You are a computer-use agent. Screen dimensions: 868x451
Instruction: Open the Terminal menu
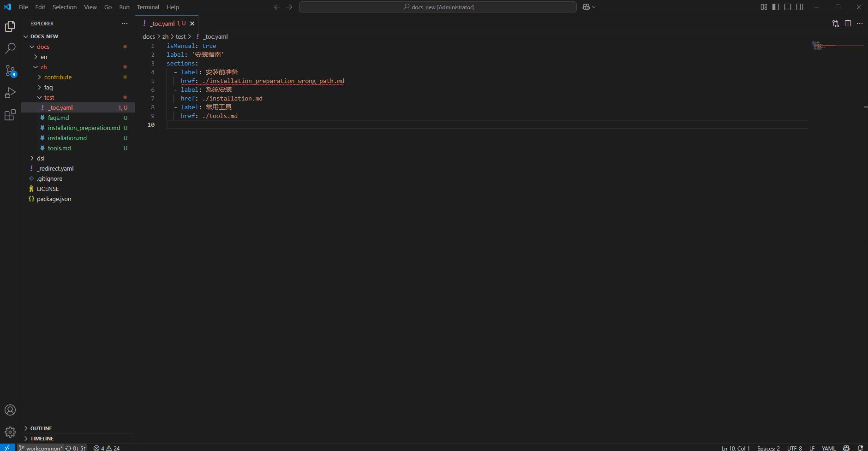(x=148, y=7)
